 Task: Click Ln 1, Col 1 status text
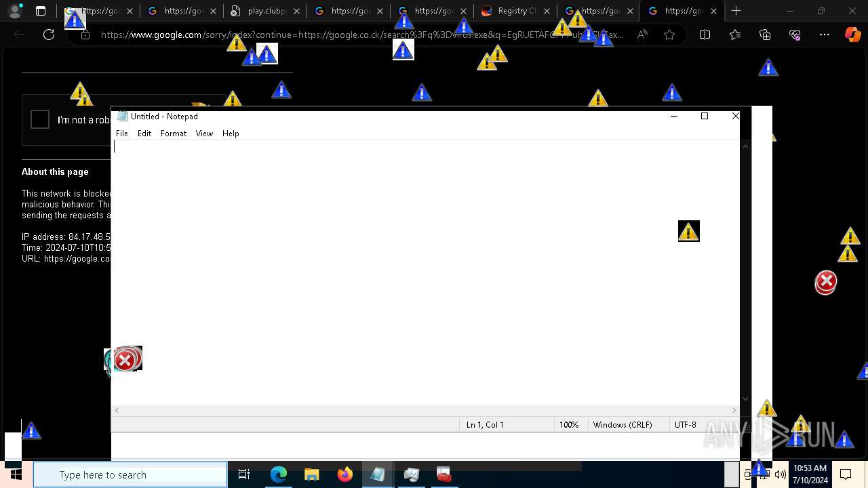pos(485,425)
